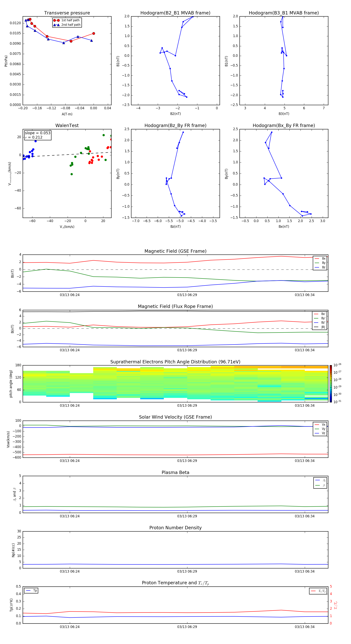The width and height of the screenshot is (351, 644).
Task: Click 'Te/Tp' legend in temperature plot
Action: click(318, 591)
